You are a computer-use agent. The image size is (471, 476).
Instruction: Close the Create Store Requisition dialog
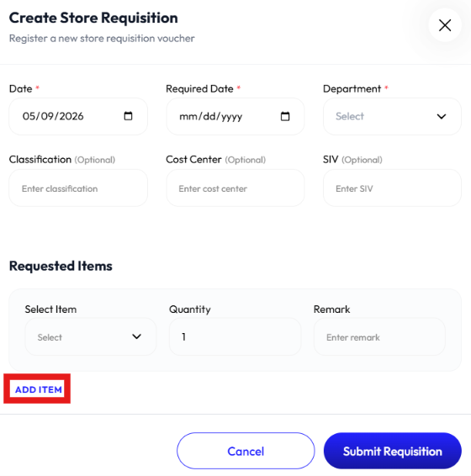pyautogui.click(x=445, y=25)
